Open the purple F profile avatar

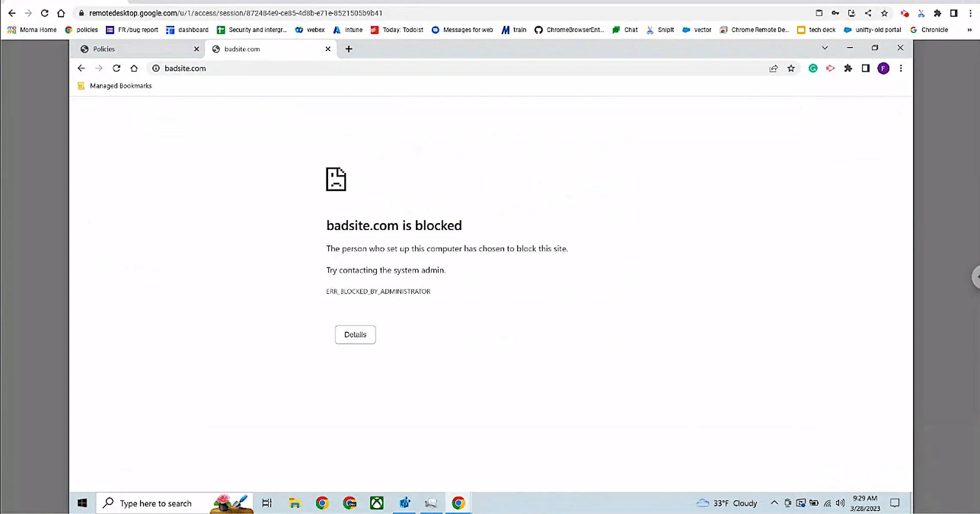coord(883,69)
